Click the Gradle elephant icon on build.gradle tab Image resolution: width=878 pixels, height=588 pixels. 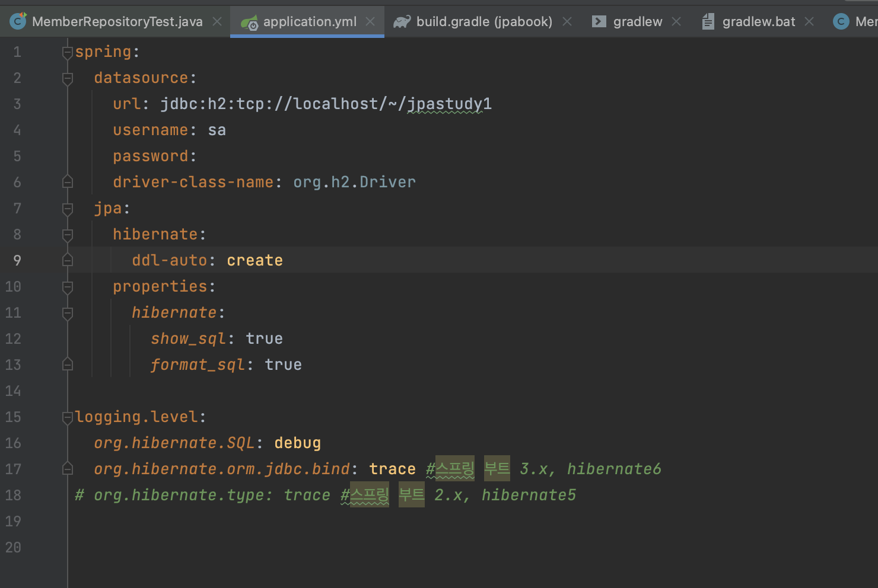(402, 22)
